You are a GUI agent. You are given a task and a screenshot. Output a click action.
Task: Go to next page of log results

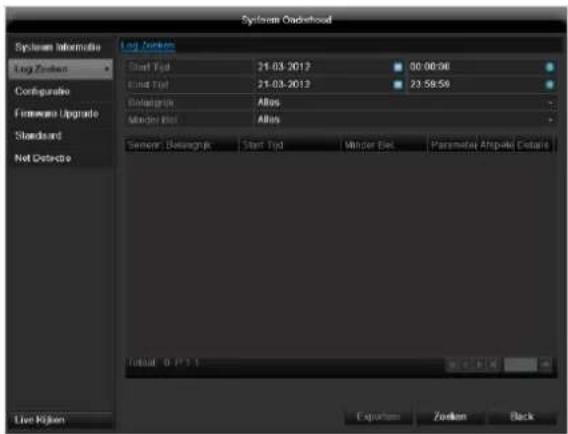coord(480,364)
